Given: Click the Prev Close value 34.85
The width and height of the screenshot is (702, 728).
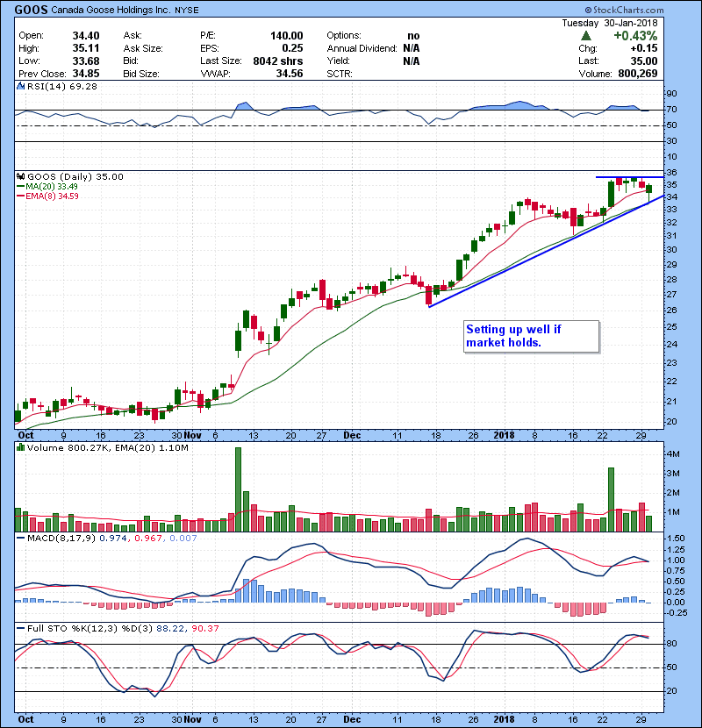Looking at the screenshot, I should pos(86,74).
